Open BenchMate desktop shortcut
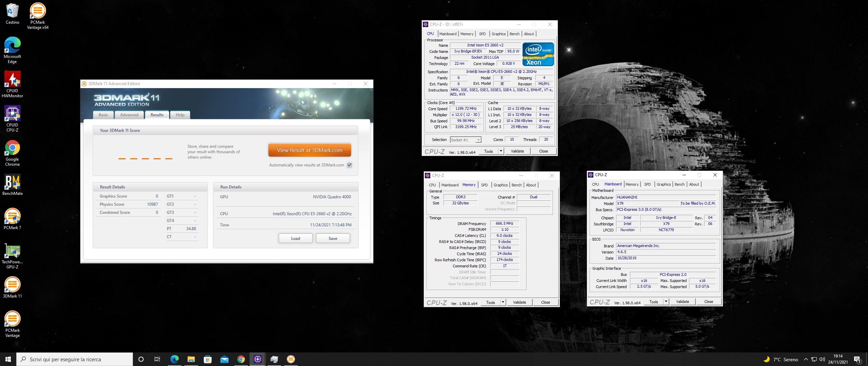Screen dimensions: 868x366 tap(13, 185)
